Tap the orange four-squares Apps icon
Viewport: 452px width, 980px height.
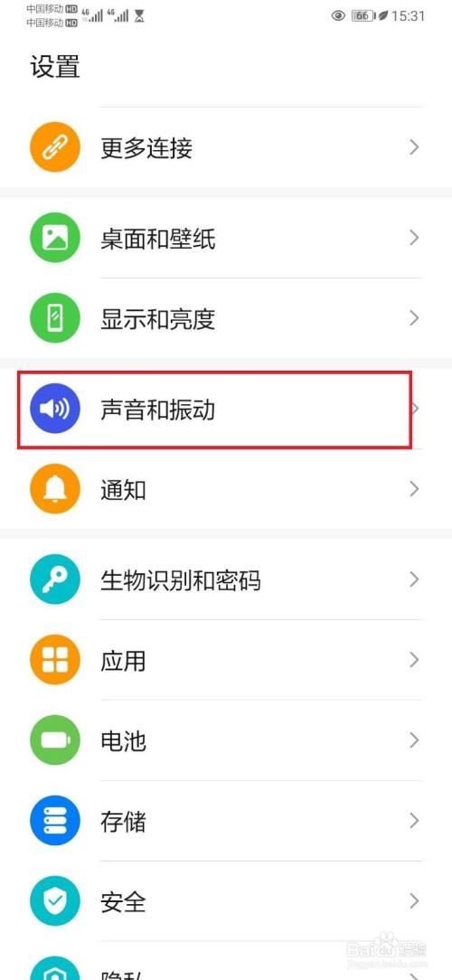point(55,660)
